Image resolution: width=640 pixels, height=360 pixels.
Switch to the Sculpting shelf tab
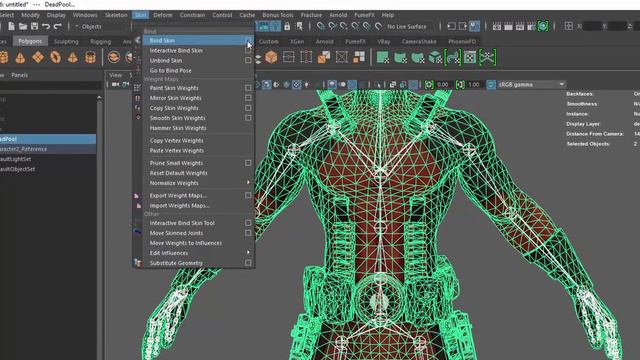66,42
